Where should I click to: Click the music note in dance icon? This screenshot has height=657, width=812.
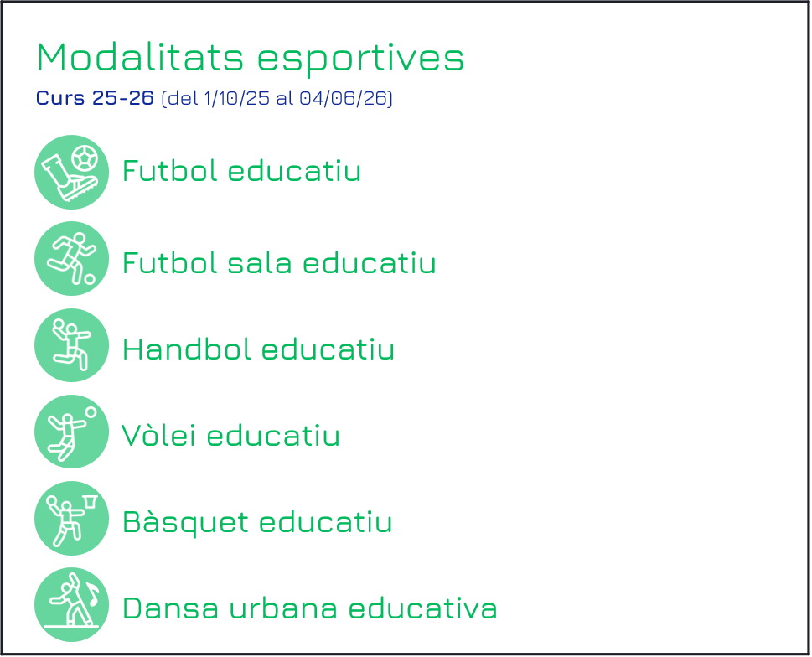(93, 594)
